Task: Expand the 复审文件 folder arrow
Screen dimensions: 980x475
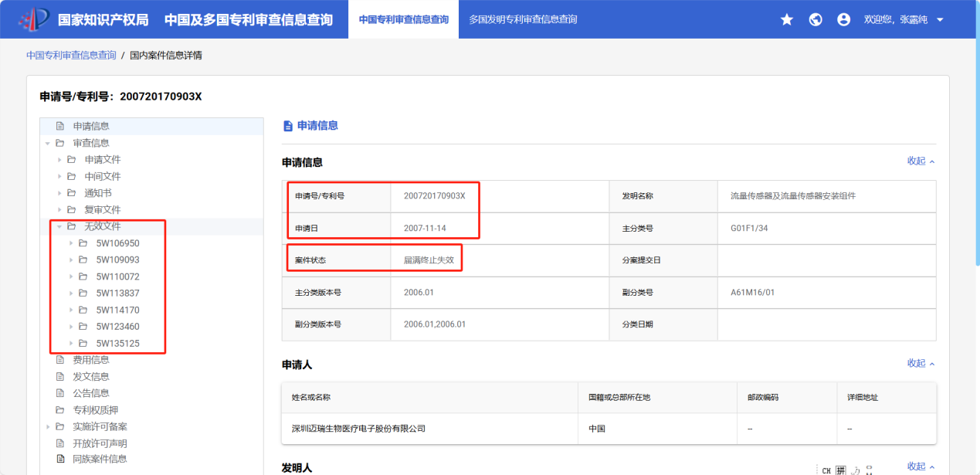Action: point(59,210)
